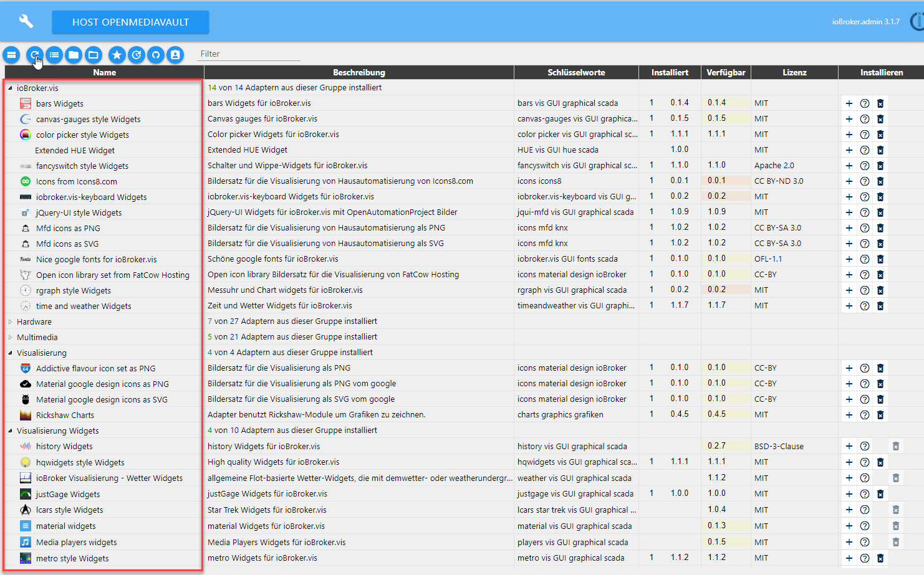Expand the Multimedia group
The width and height of the screenshot is (924, 575).
10,337
